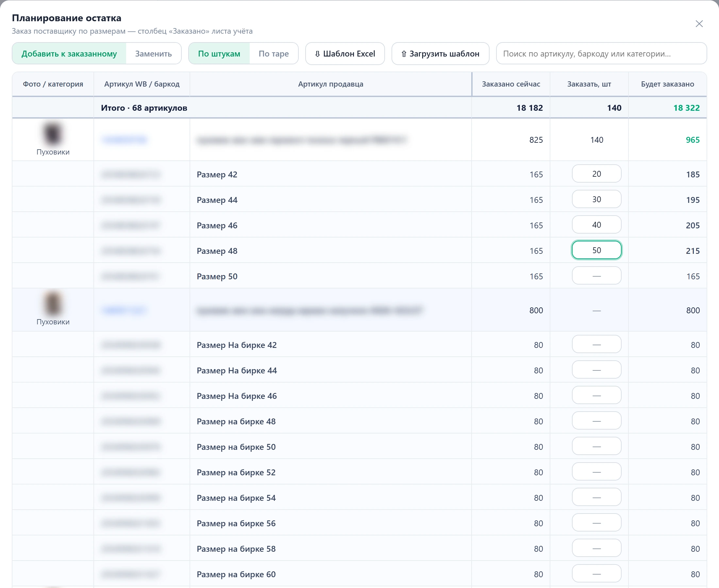Open WB article link in 800 row
Screen dimensions: 719x588
pyautogui.click(x=124, y=310)
